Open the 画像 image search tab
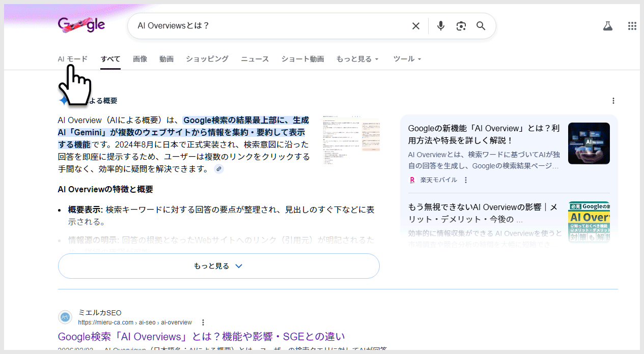Image resolution: width=644 pixels, height=354 pixels. [140, 58]
